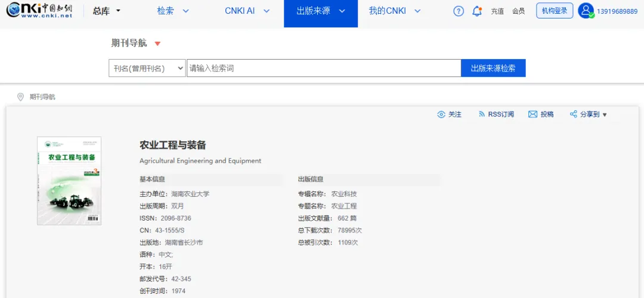Screen dimensions: 644x298
Task: Click the 投稿 link
Action: point(547,114)
